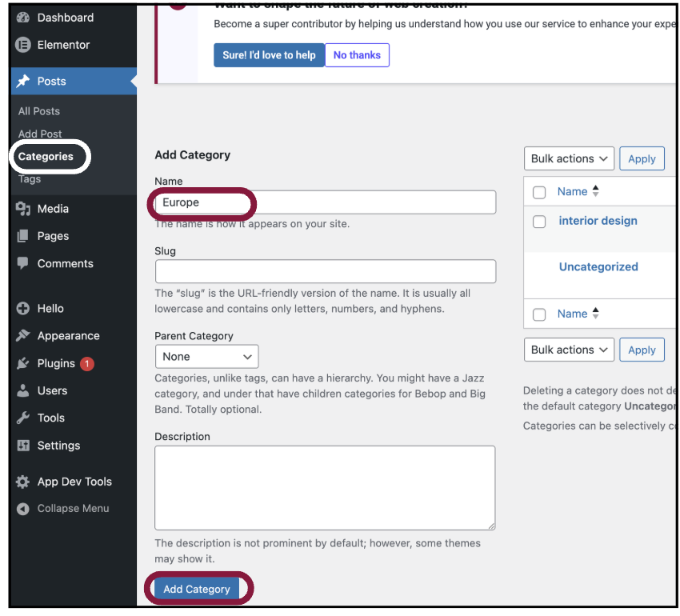Toggle the select-all checkbox in table header

pos(539,192)
